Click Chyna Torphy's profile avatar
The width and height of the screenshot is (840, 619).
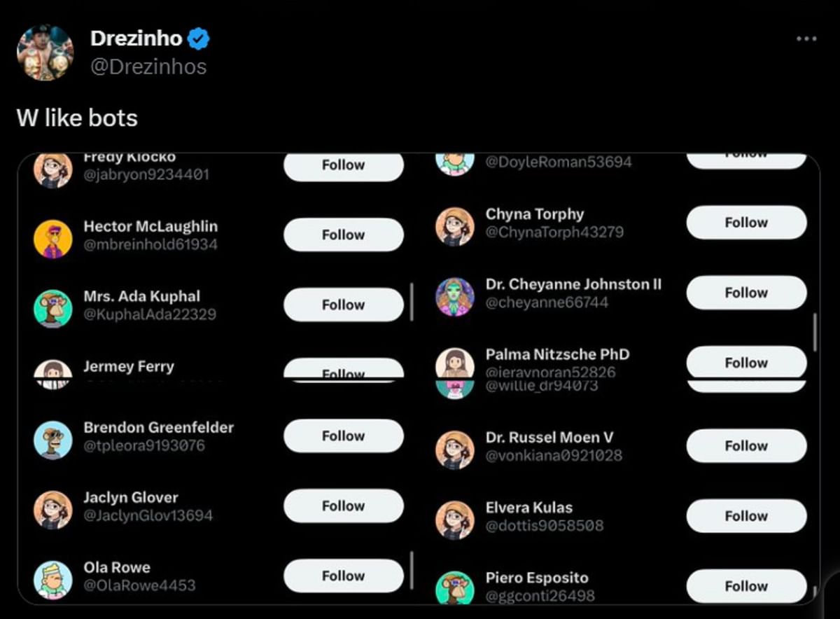click(x=455, y=223)
